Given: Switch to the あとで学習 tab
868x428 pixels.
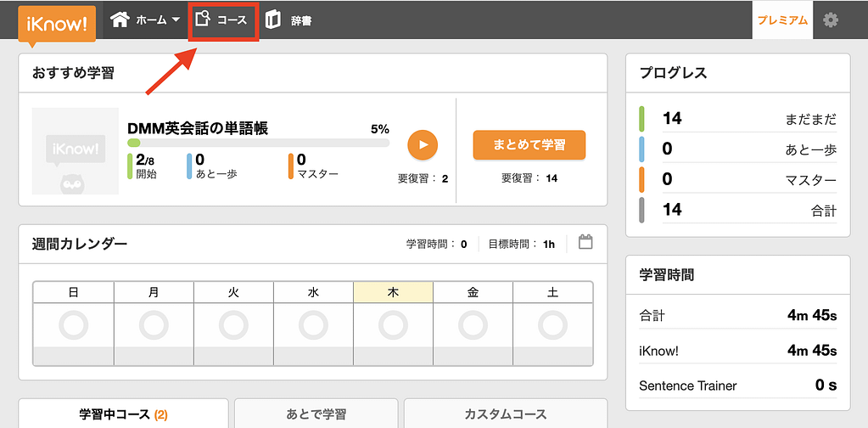Looking at the screenshot, I should [314, 414].
